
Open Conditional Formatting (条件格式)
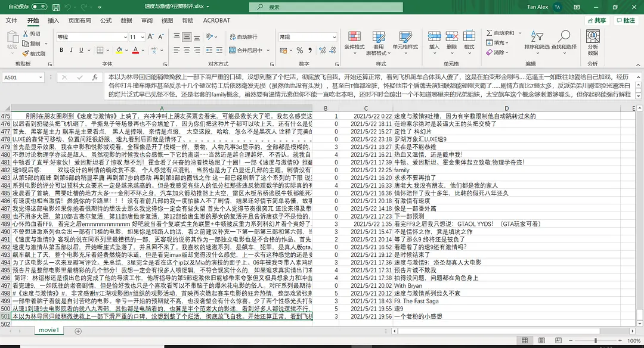[354, 43]
